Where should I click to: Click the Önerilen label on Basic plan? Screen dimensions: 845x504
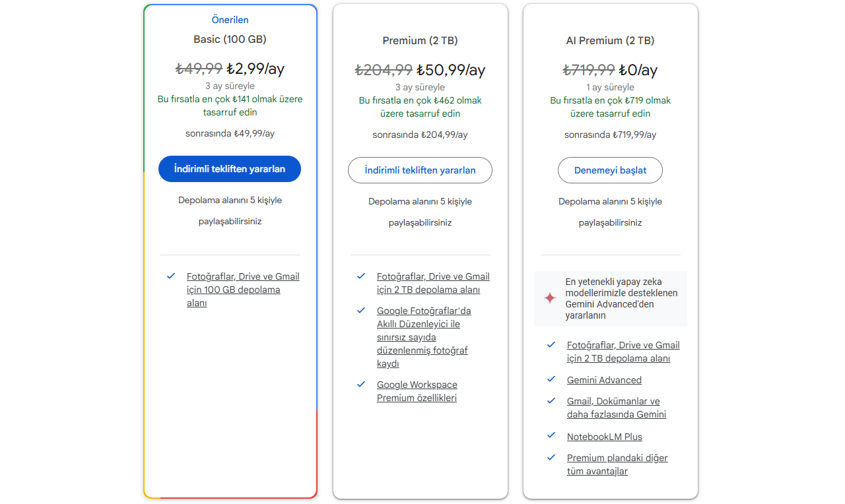click(230, 20)
